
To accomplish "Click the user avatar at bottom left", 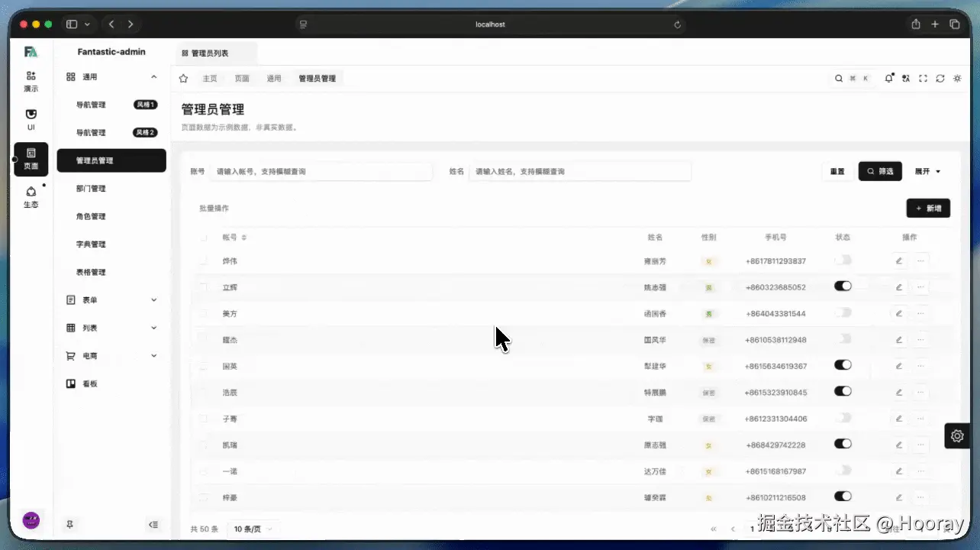I will coord(31,521).
